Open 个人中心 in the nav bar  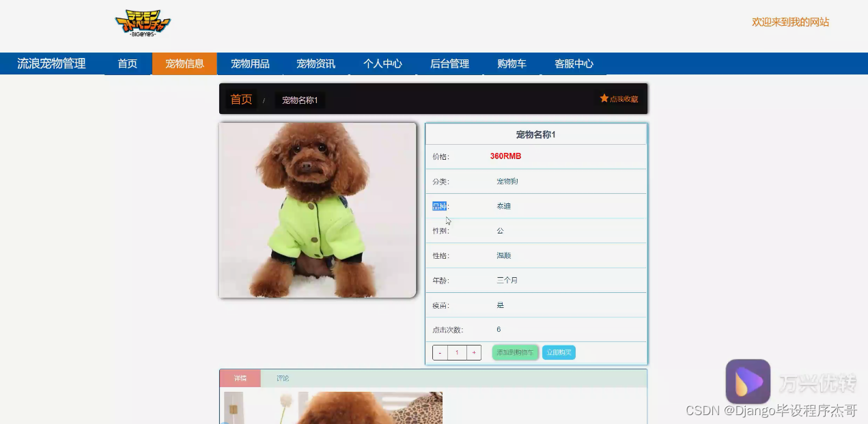(x=382, y=63)
